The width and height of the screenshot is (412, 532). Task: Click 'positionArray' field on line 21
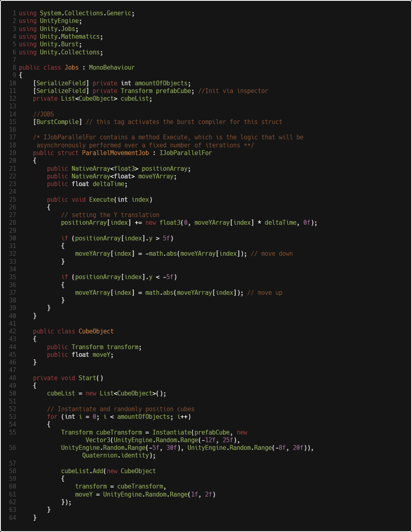click(x=165, y=169)
